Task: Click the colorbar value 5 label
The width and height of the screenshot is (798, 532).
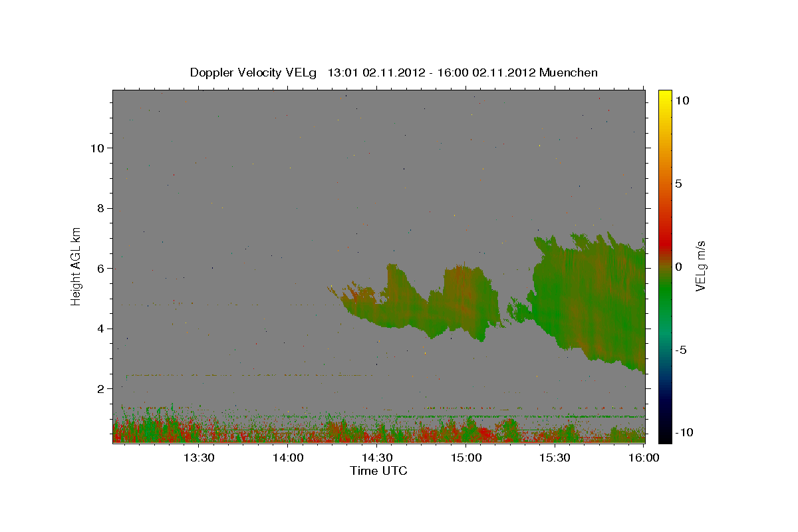Action: pos(678,184)
